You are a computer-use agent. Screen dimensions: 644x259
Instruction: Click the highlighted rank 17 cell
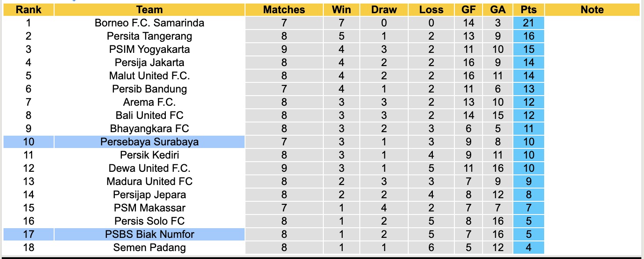[28, 234]
